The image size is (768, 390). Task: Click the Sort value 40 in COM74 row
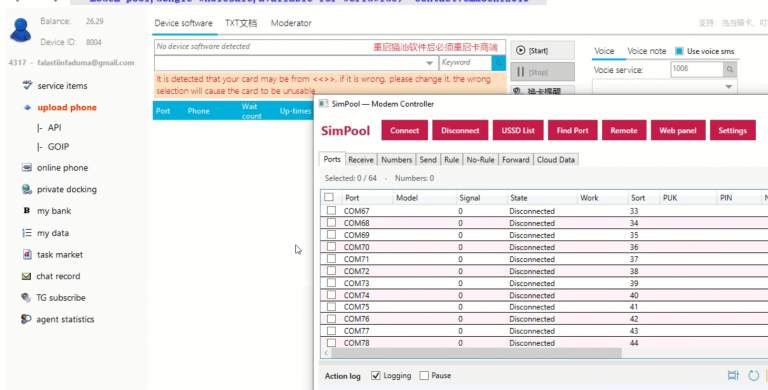634,295
